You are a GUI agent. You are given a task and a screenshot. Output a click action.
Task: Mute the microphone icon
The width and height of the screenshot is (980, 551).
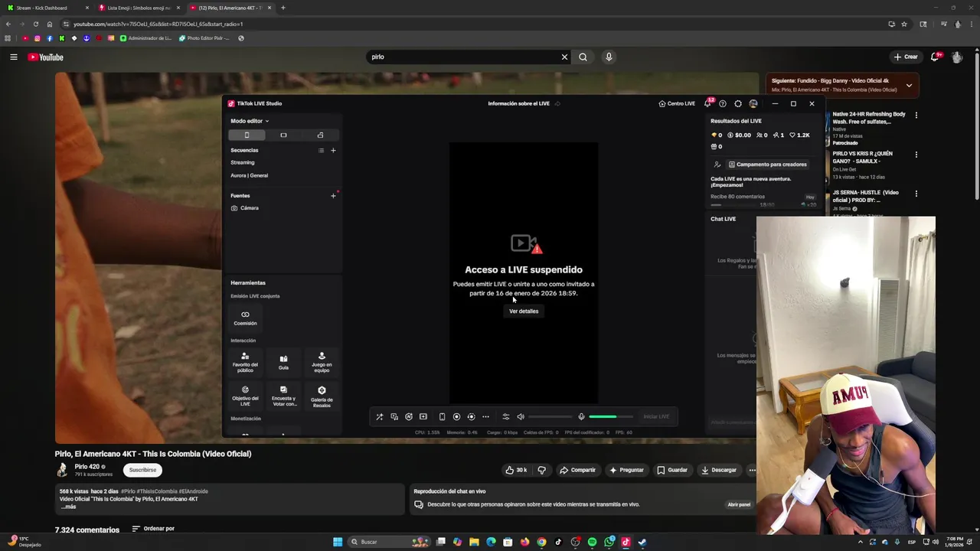click(x=581, y=417)
